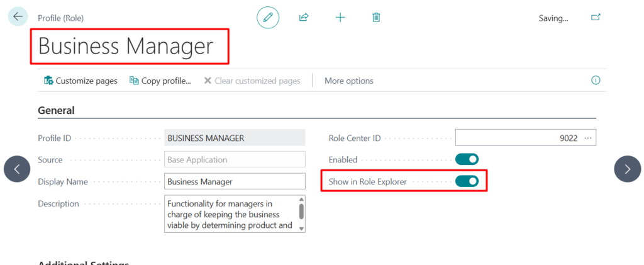Image resolution: width=644 pixels, height=265 pixels.
Task: Click the back arrow button
Action: pyautogui.click(x=17, y=16)
